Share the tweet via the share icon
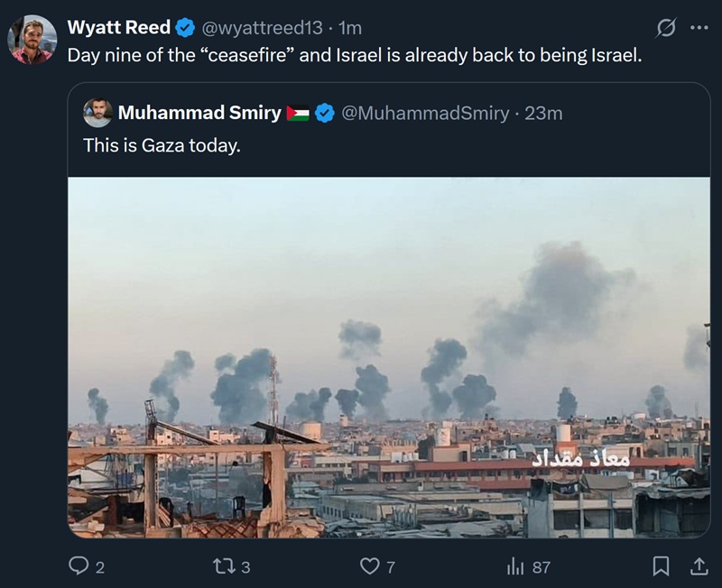722x588 pixels. click(699, 565)
